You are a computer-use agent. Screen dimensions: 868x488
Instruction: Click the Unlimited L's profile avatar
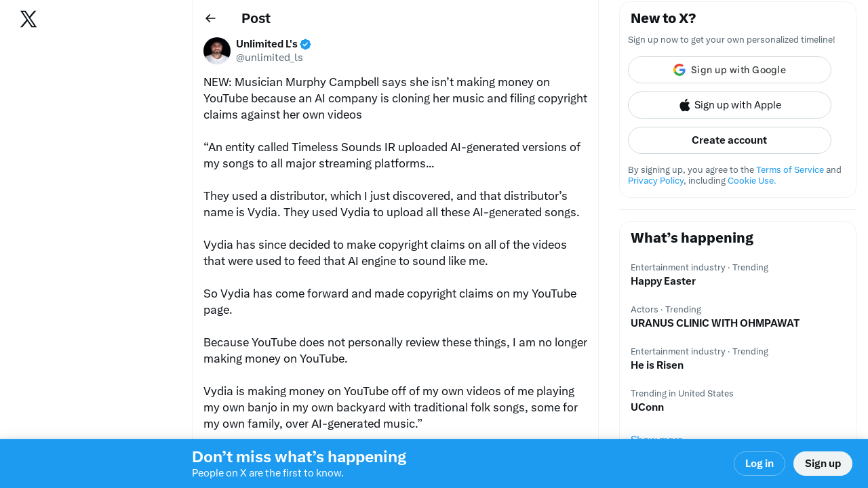(217, 51)
